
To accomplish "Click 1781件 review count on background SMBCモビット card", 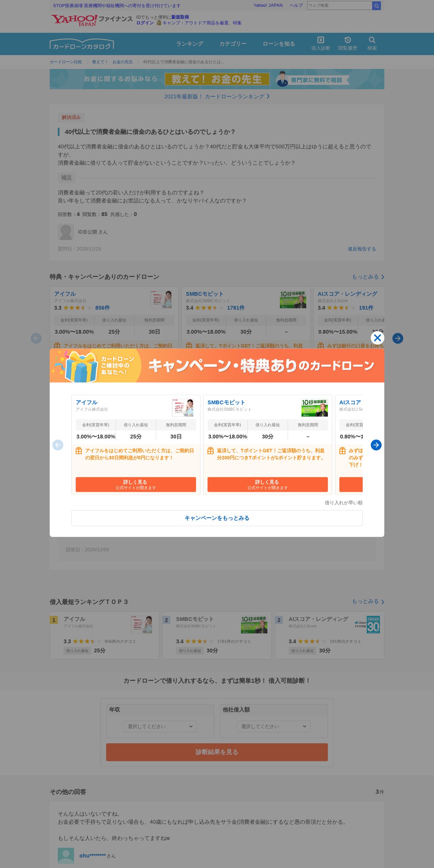I will (x=236, y=308).
